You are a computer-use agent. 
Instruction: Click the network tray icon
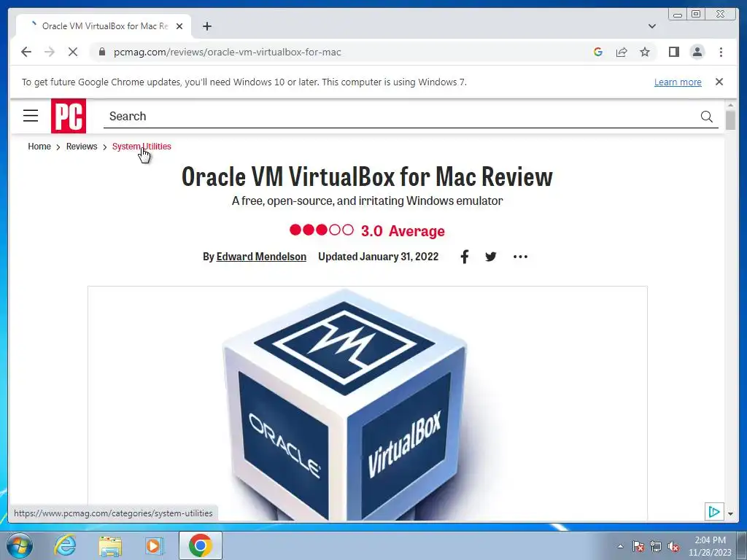656,546
